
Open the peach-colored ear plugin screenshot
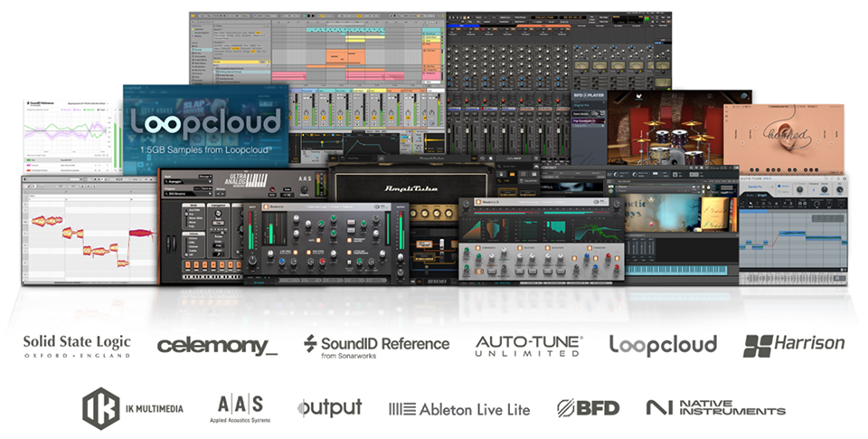point(784,139)
